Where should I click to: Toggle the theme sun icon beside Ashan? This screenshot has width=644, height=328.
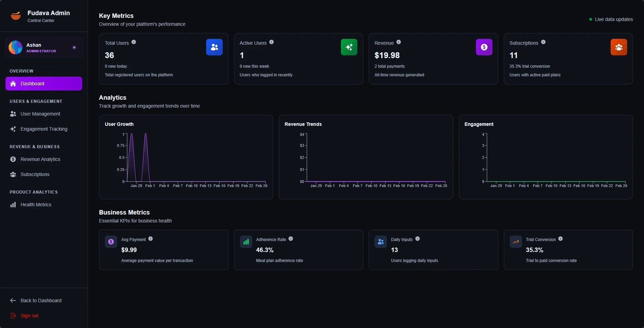point(74,47)
